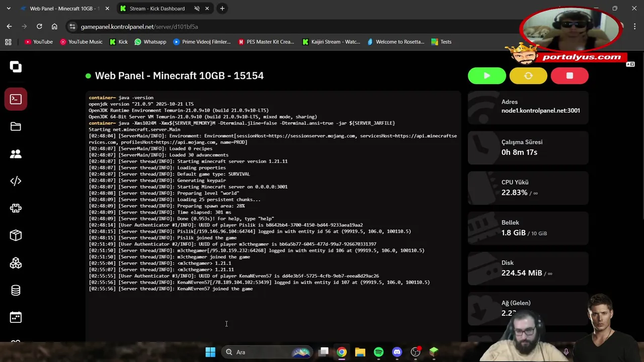Click the Ağ (Gelen) network label

(516, 303)
